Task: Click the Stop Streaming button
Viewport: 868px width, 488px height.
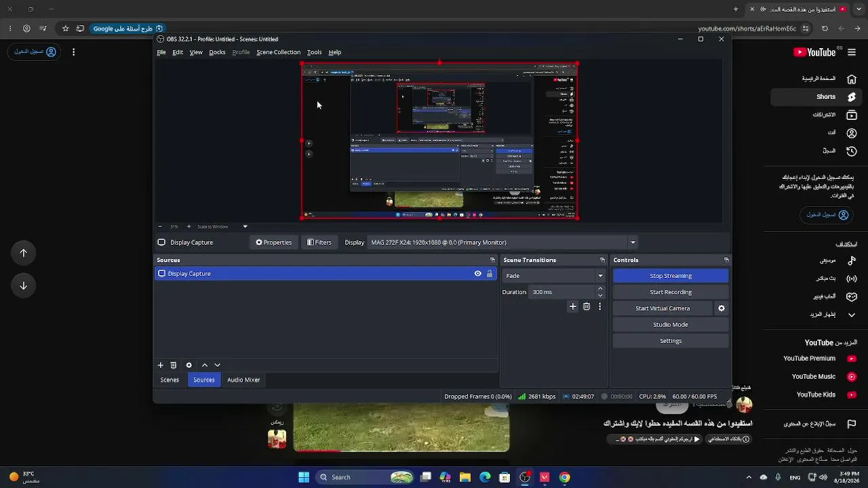Action: tap(671, 276)
